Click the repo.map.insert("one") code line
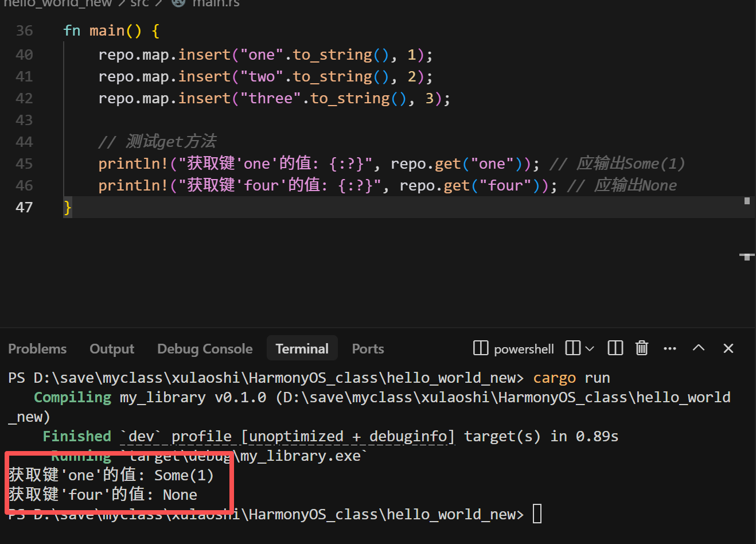Screen dimensions: 756x544 click(266, 55)
